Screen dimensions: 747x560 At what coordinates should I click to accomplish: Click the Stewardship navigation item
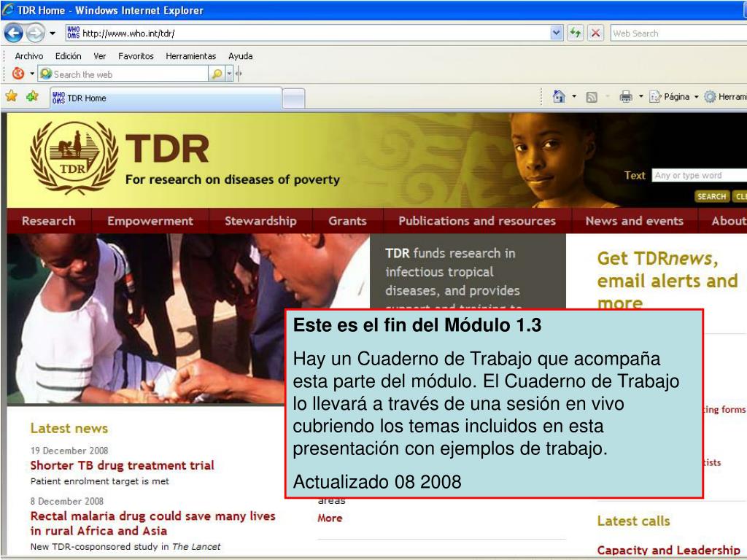[260, 221]
